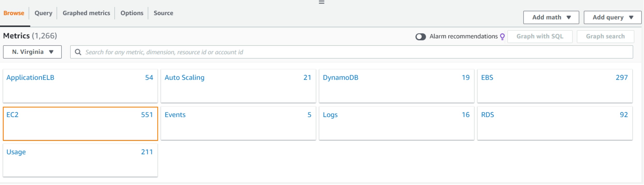
Task: Open the Source tab
Action: [x=163, y=13]
